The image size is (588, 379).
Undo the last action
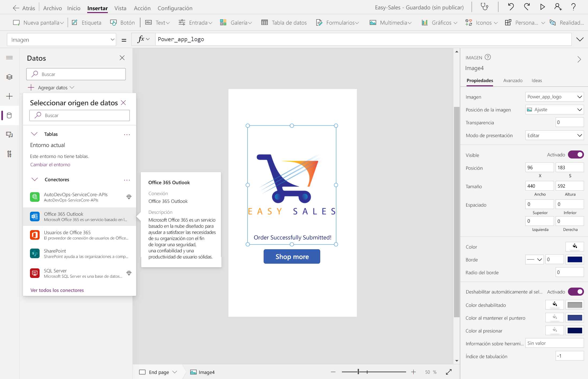point(511,7)
